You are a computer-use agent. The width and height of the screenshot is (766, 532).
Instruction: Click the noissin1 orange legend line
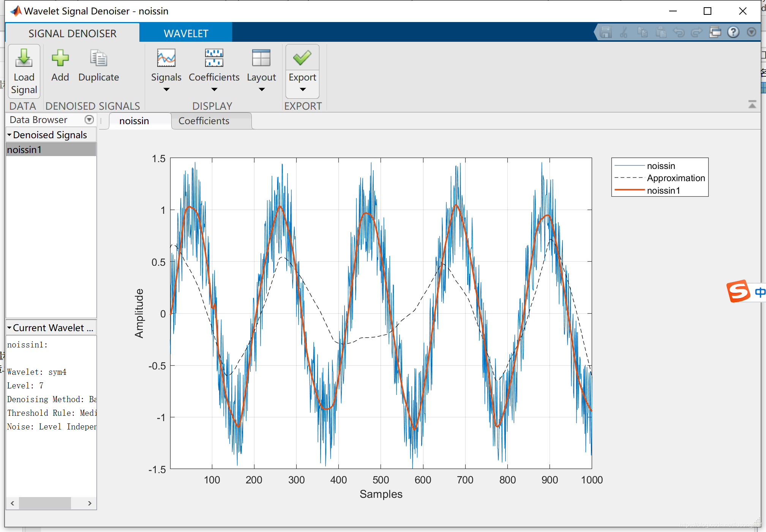(x=629, y=190)
